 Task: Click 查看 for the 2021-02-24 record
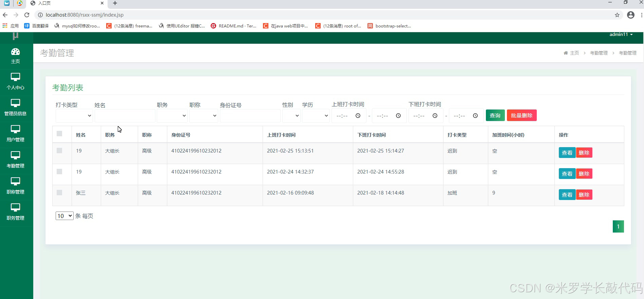(567, 174)
